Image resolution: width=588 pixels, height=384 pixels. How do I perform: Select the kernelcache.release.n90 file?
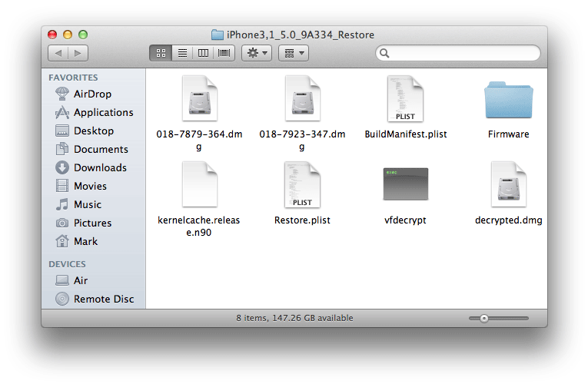tap(199, 184)
